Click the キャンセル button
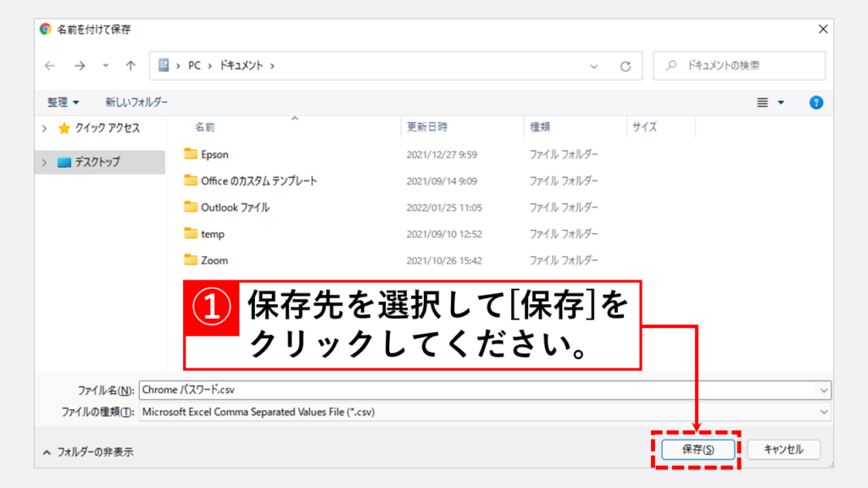The width and height of the screenshot is (868, 488). pos(783,450)
